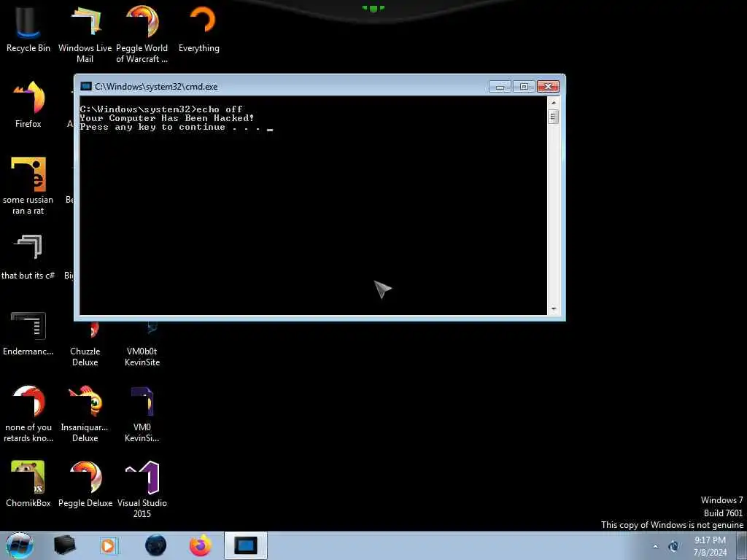Open the Windows Start menu orb
The width and height of the screenshot is (747, 560).
(19, 545)
